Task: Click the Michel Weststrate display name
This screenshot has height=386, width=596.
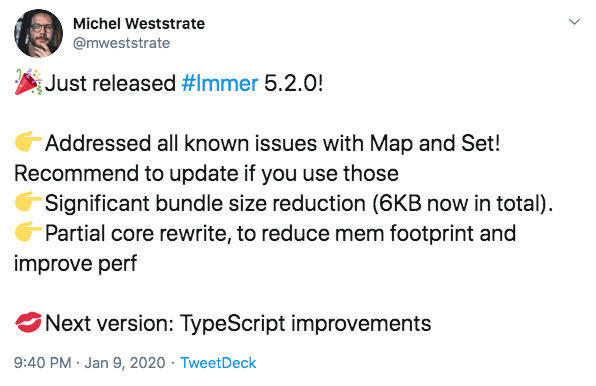Action: point(139,24)
